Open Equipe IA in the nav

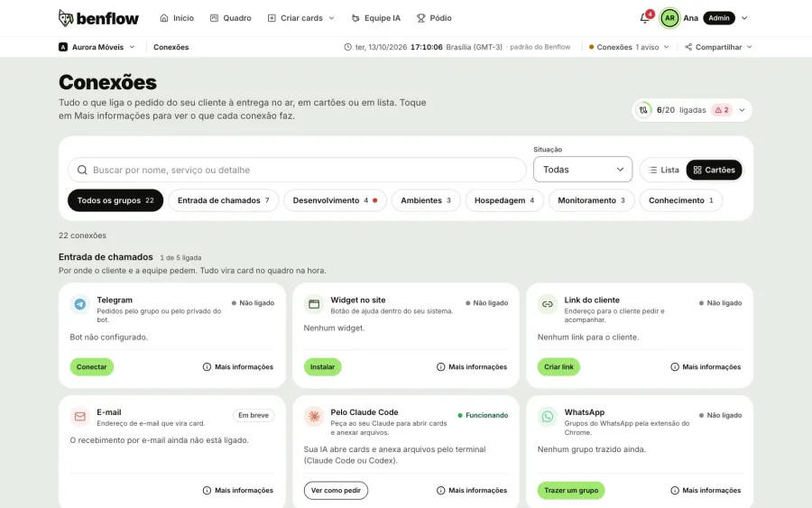click(376, 18)
